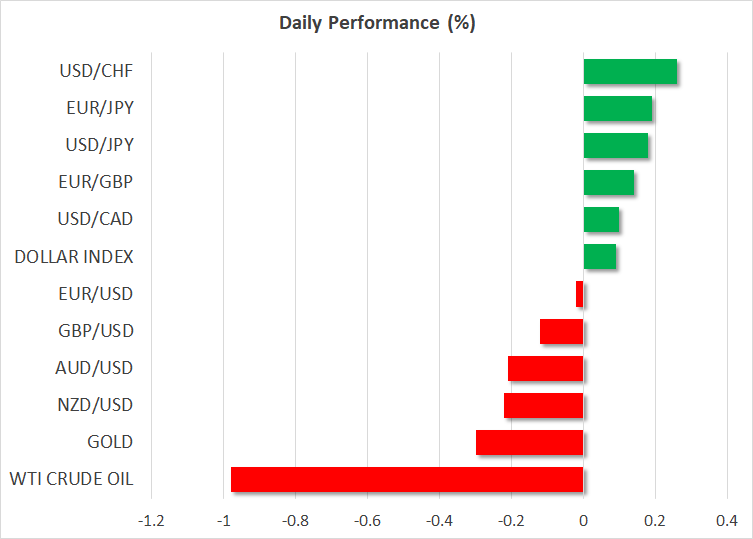Click the red GOLD bar
The width and height of the screenshot is (753, 539).
[529, 442]
